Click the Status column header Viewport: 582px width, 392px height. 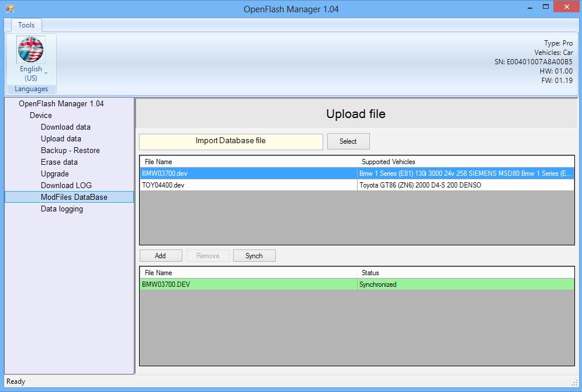pos(466,273)
